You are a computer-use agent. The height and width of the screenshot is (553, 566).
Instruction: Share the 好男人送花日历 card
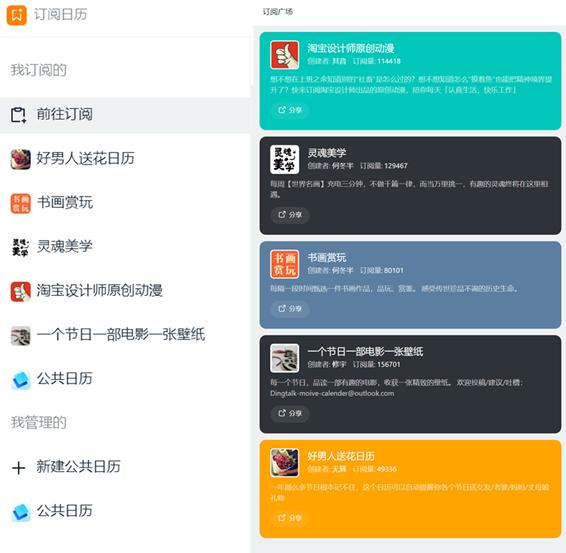coord(290,518)
